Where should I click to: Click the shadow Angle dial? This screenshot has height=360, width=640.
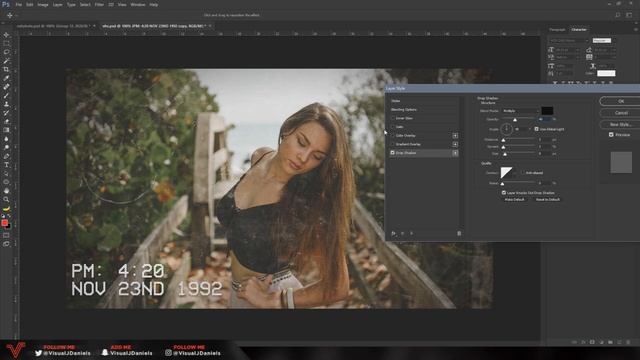pos(507,129)
